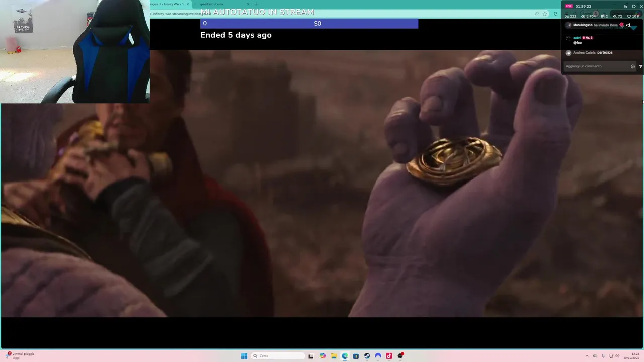Click the taskbar Cerca search box
This screenshot has width=644, height=362.
click(278, 356)
